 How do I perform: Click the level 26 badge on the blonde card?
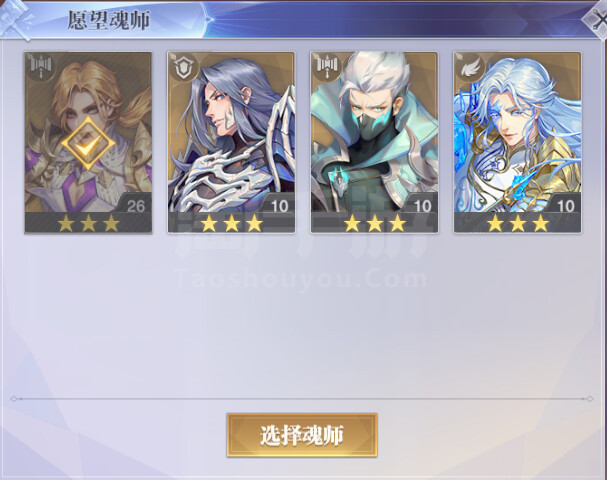point(135,206)
